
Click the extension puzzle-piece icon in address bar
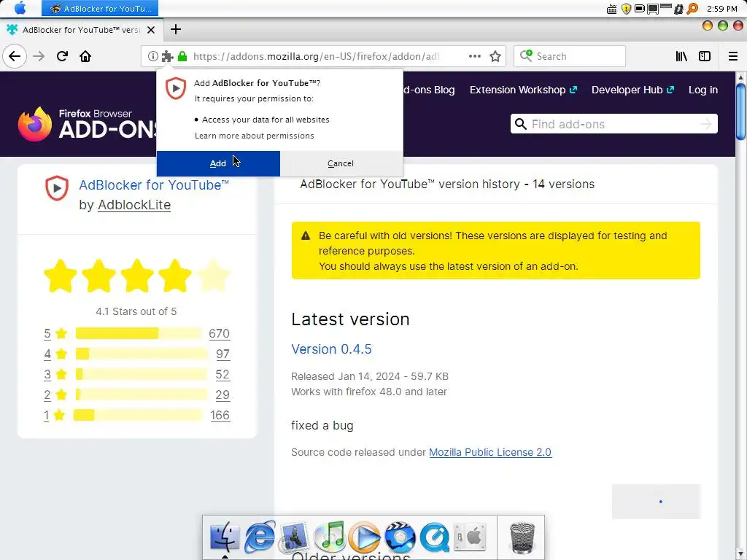click(167, 56)
